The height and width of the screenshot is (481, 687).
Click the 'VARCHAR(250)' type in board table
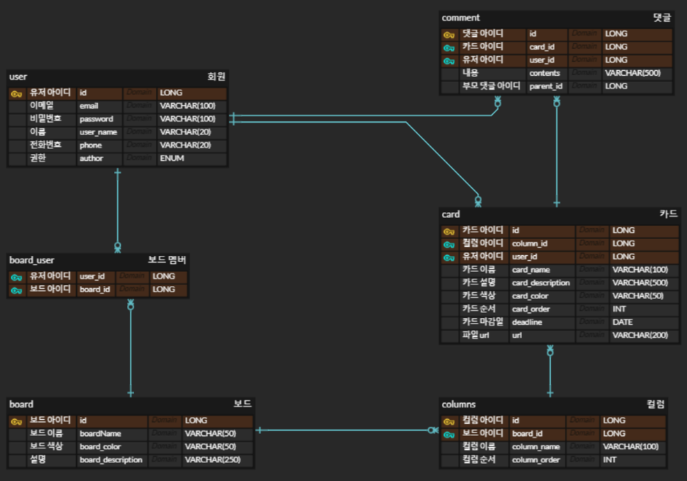[212, 460]
